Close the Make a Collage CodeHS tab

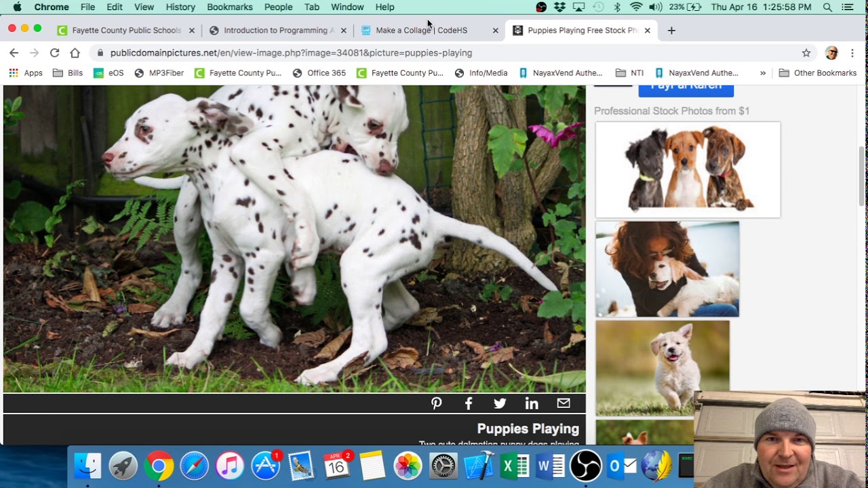pyautogui.click(x=495, y=30)
